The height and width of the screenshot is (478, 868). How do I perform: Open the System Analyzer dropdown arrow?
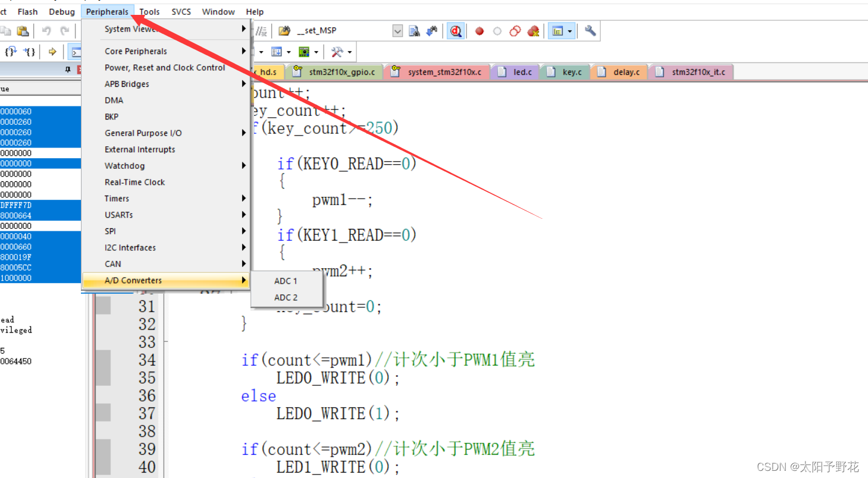(x=289, y=52)
